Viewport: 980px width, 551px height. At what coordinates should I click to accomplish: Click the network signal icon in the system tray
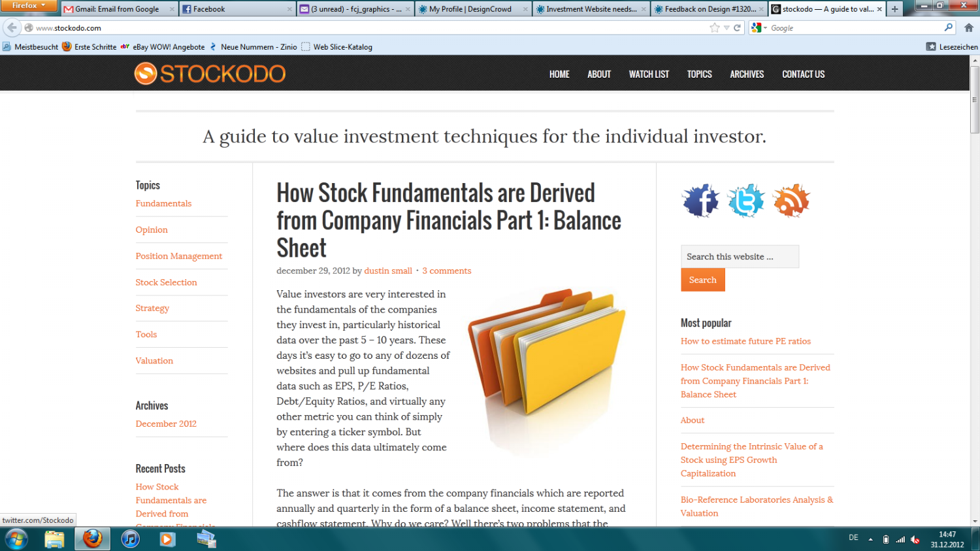click(900, 539)
